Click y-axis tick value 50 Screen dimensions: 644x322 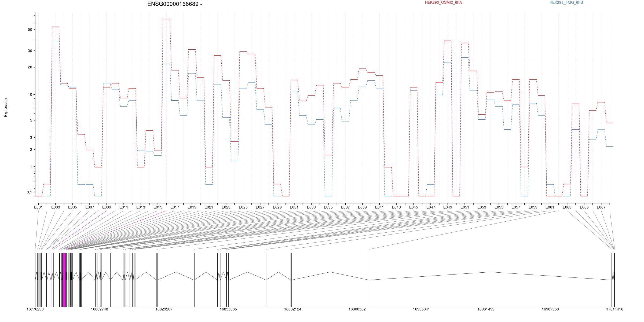pos(30,30)
